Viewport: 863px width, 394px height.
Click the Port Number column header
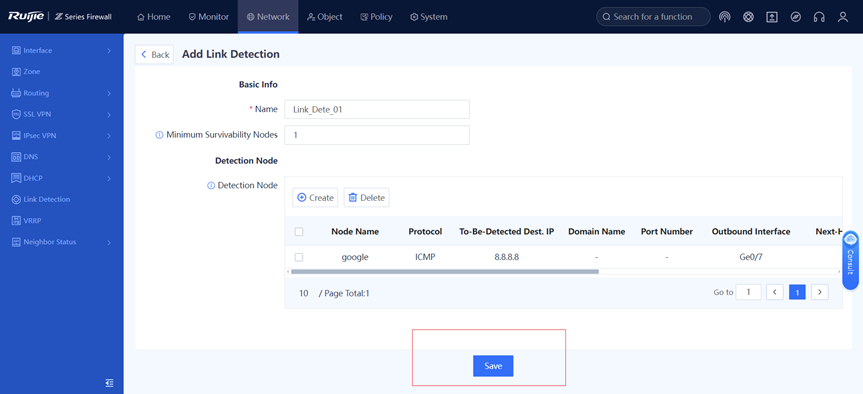pyautogui.click(x=667, y=232)
